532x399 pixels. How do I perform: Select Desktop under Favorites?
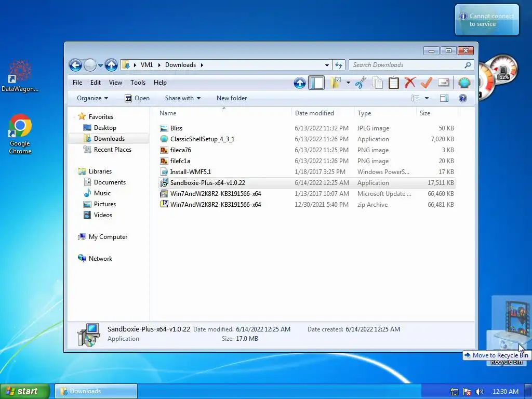pos(105,128)
